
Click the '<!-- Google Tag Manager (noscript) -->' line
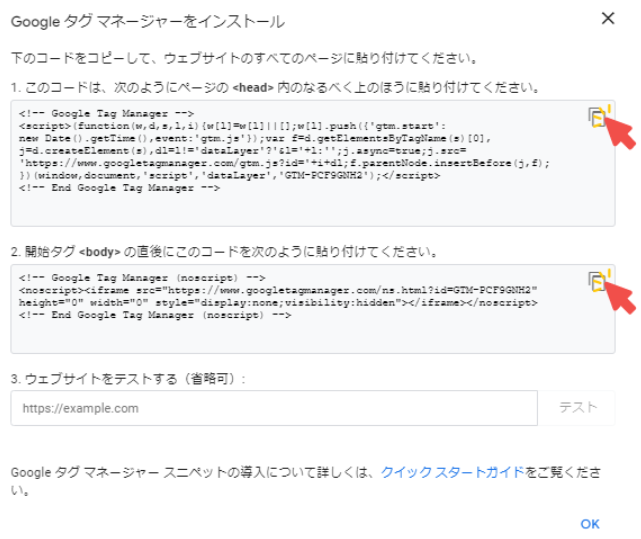[x=142, y=278]
